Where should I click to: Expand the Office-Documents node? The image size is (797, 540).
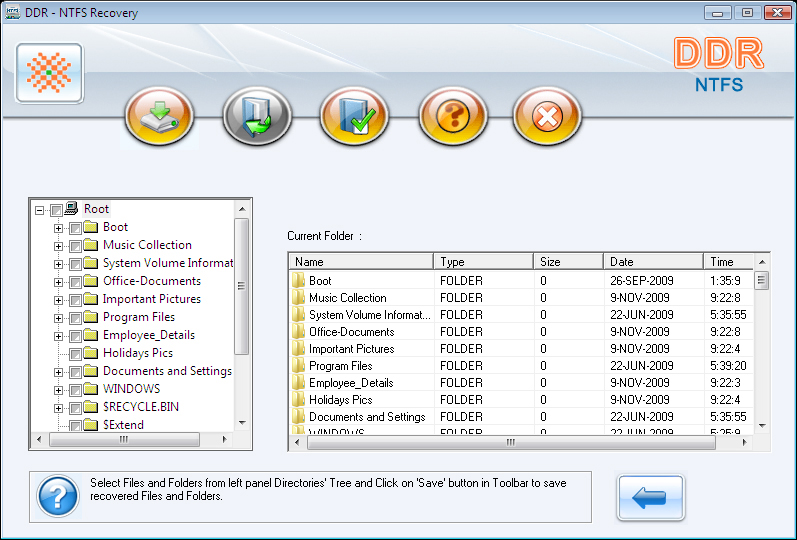click(x=58, y=282)
